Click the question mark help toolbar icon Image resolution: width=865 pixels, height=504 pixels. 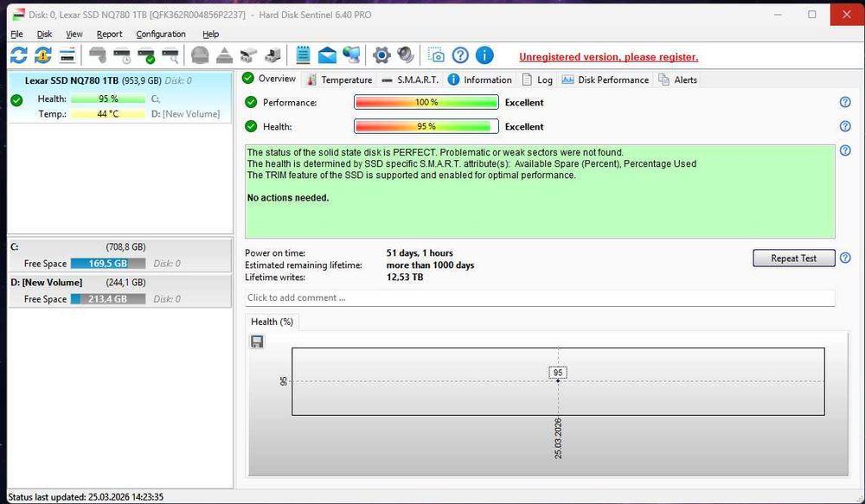460,55
